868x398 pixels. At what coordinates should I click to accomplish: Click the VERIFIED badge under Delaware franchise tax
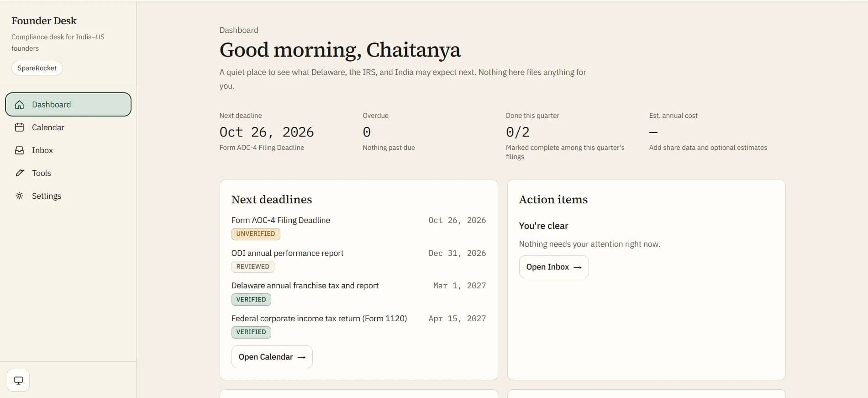pos(251,300)
